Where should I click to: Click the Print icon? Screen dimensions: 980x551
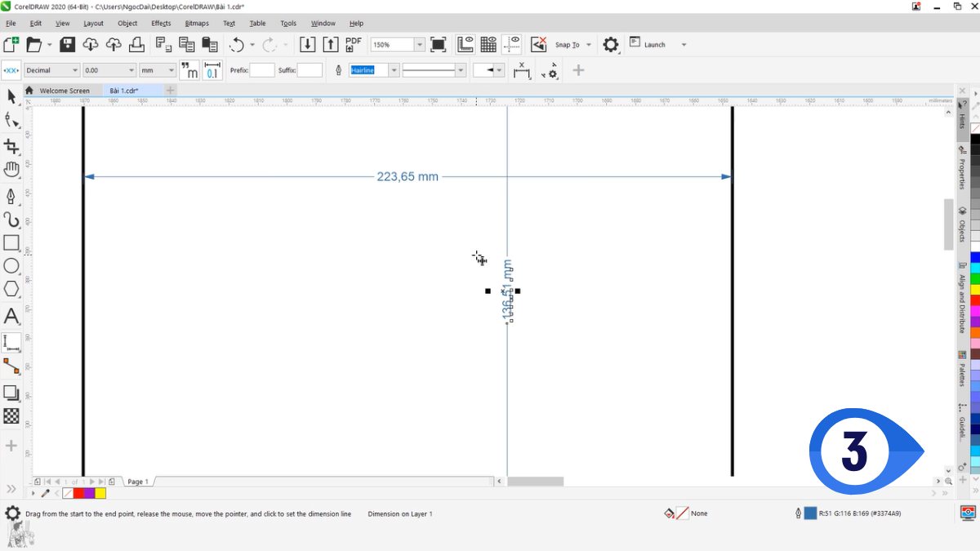tap(136, 44)
